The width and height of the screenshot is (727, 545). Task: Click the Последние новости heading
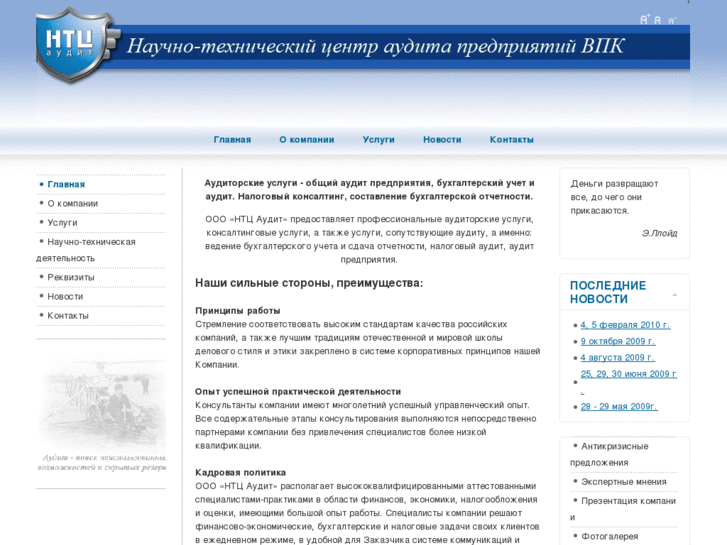(x=608, y=292)
